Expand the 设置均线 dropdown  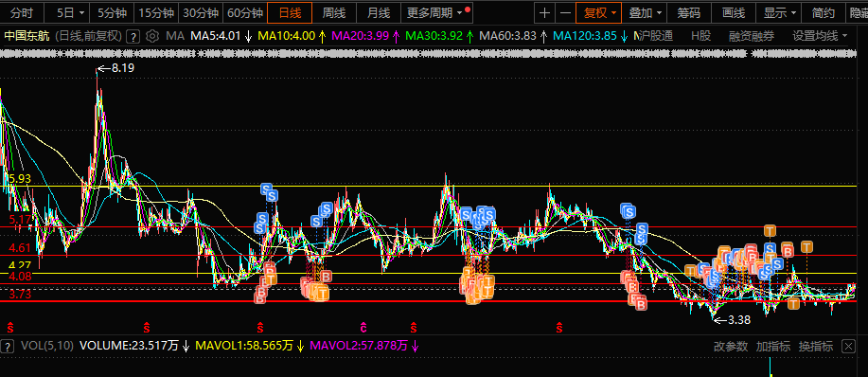tap(820, 37)
